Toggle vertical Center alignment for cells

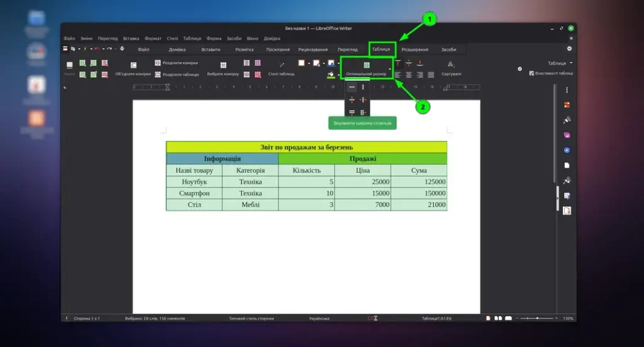pos(409,63)
